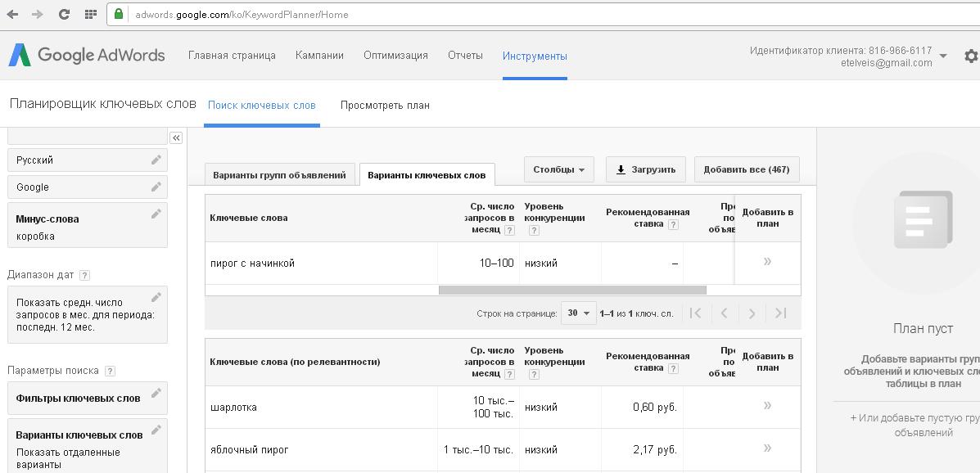Edit the date range pencil icon

tap(156, 297)
